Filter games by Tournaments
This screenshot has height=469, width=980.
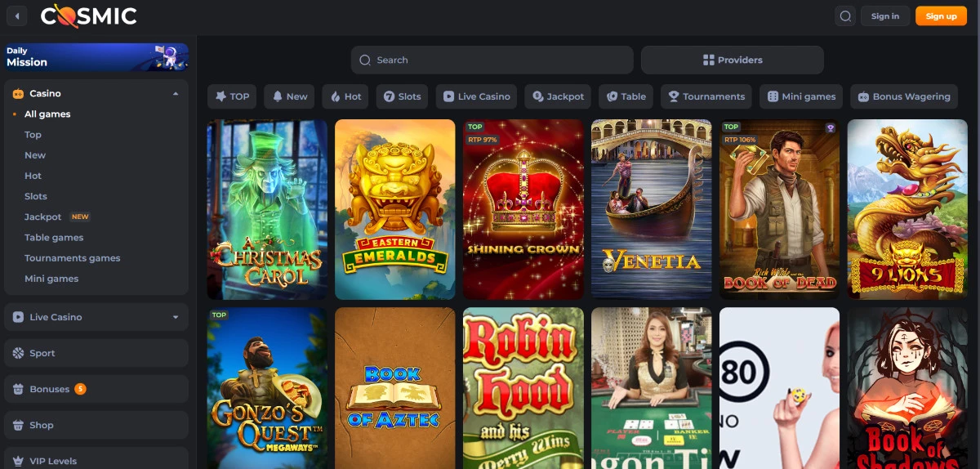(x=706, y=96)
